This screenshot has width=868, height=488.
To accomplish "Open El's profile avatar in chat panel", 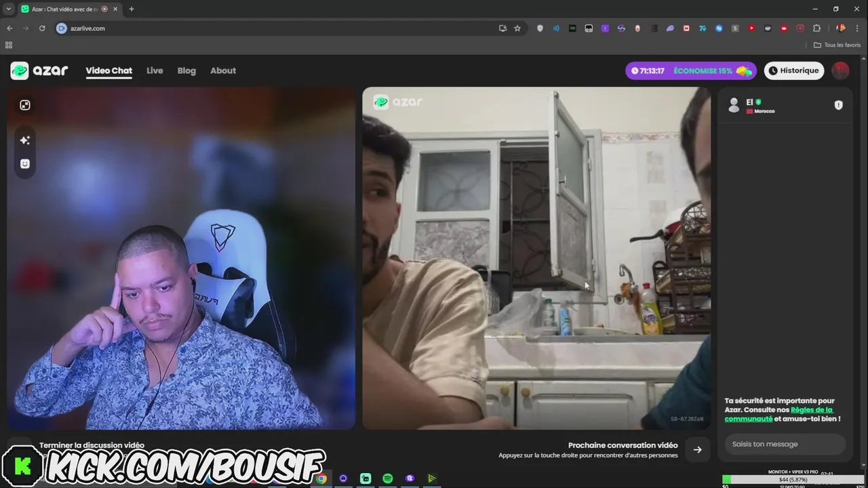I will [x=733, y=105].
